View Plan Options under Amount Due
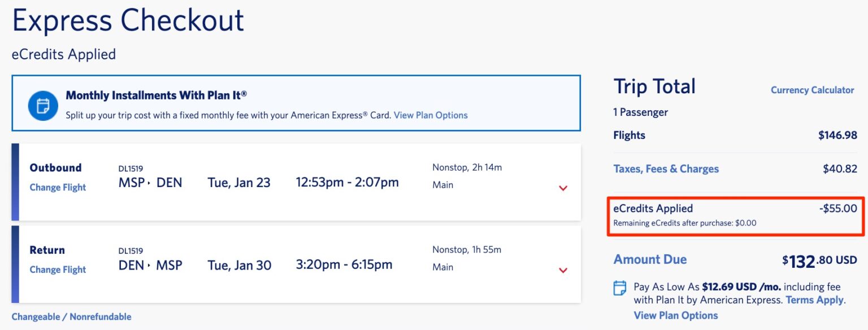868x330 pixels. click(x=676, y=315)
